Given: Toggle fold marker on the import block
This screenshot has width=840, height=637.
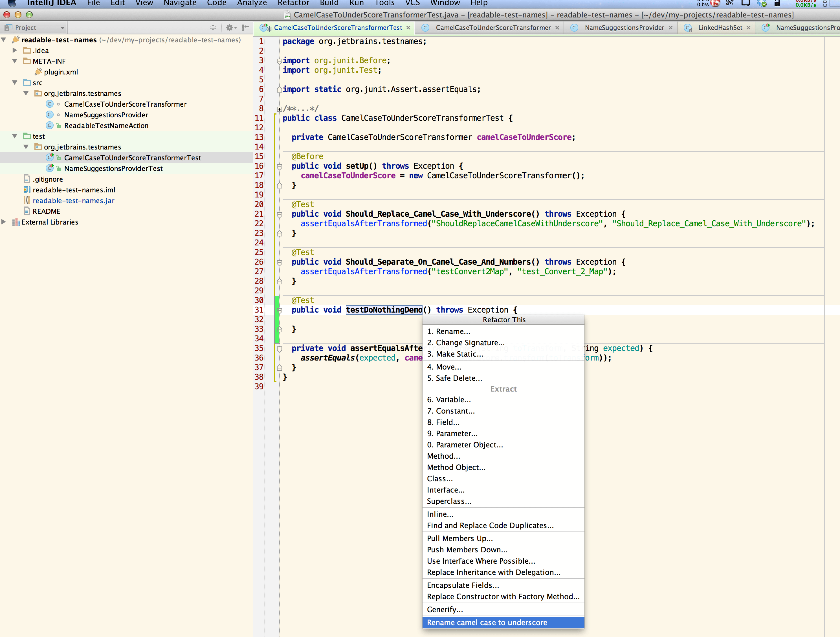Looking at the screenshot, I should [x=280, y=61].
